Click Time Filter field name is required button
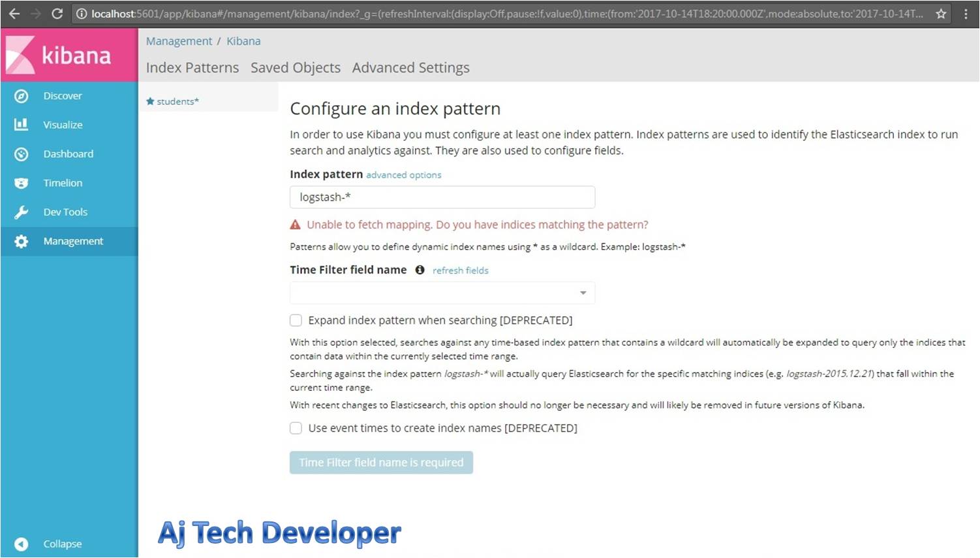 pos(381,463)
